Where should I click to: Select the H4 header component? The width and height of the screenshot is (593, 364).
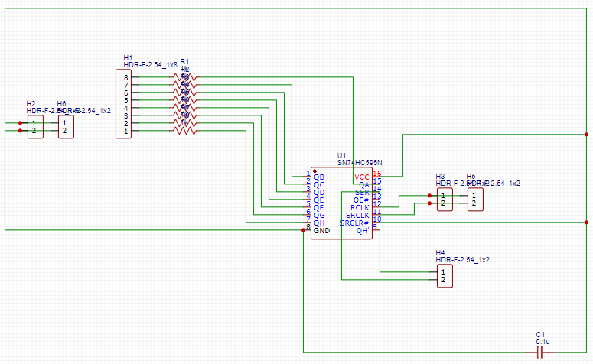click(445, 276)
